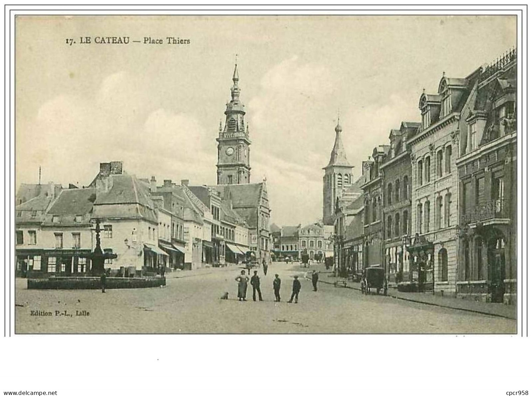Click the 'Edition P.-L., Lille' caption
The width and height of the screenshot is (532, 396).
click(x=60, y=313)
